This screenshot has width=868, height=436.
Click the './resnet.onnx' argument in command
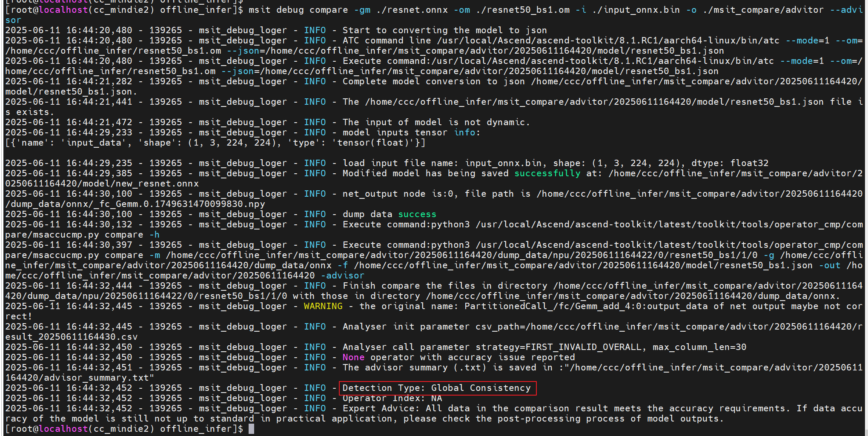pyautogui.click(x=412, y=10)
